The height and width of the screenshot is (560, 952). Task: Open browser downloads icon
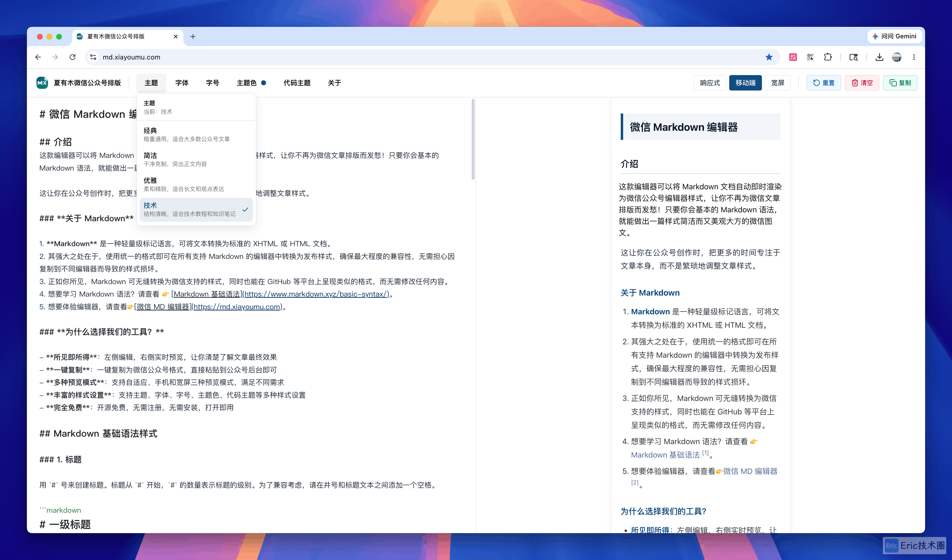(880, 57)
